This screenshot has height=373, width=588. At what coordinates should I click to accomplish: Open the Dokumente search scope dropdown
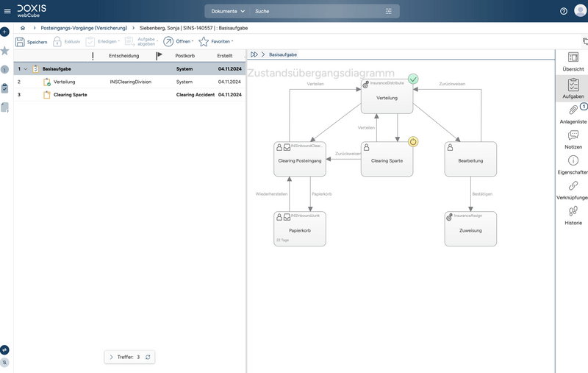(x=228, y=12)
